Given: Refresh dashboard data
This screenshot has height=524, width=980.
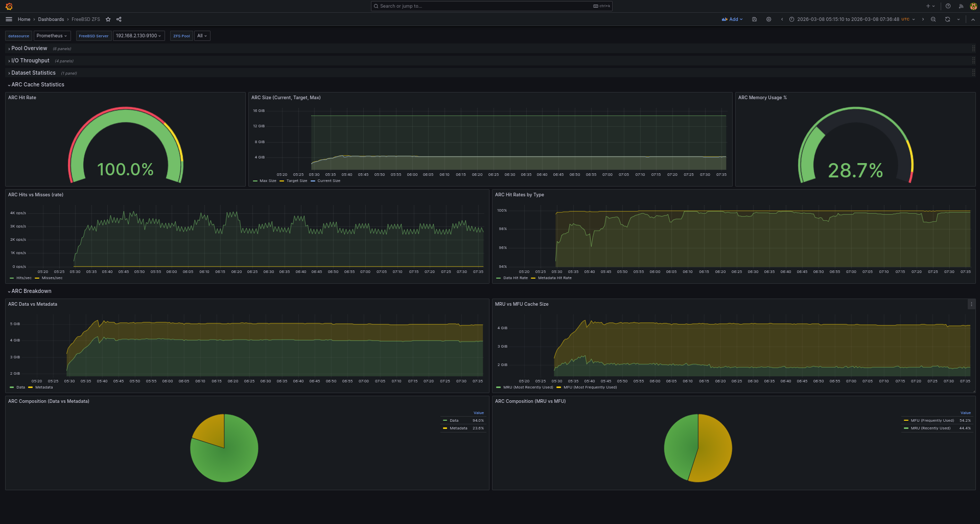Looking at the screenshot, I should coord(946,19).
